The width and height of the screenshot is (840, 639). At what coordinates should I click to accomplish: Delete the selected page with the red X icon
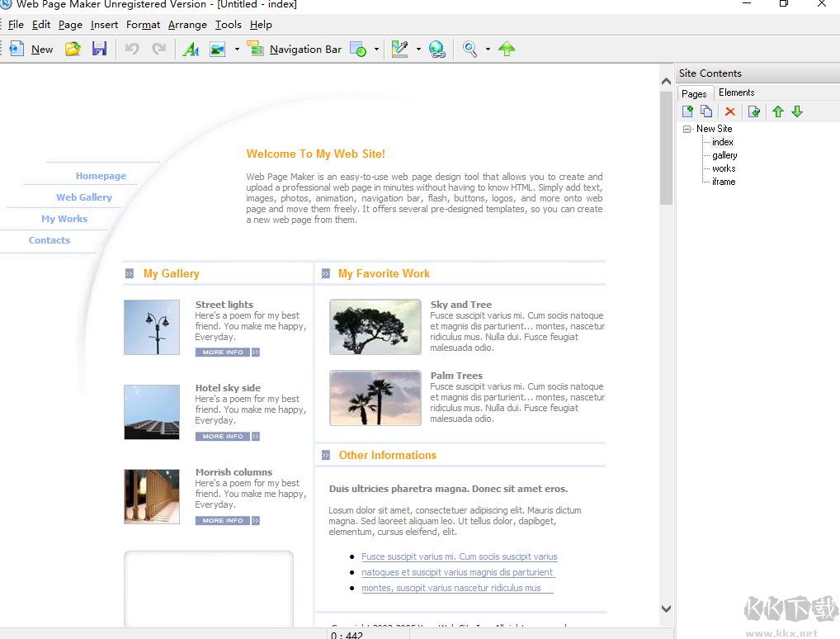coord(730,111)
